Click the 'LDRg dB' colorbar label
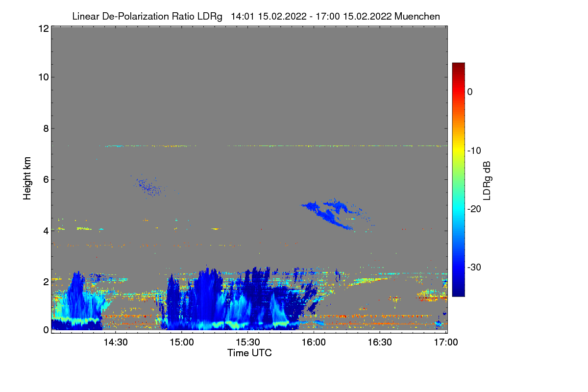The width and height of the screenshot is (588, 392). point(487,181)
